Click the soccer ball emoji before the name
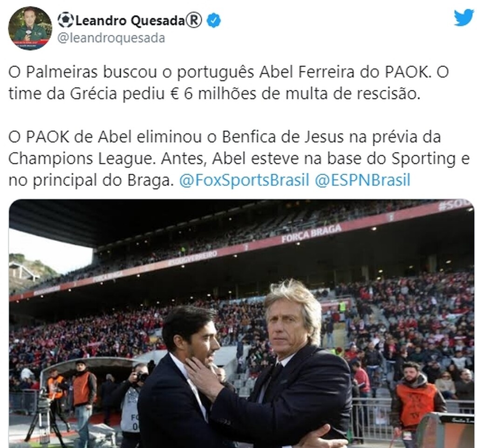The image size is (477, 448). tap(65, 20)
